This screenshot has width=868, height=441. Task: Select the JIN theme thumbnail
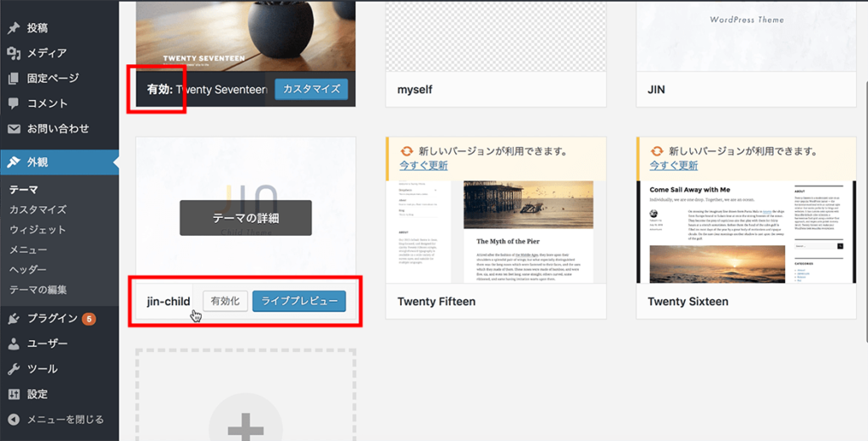(746, 36)
